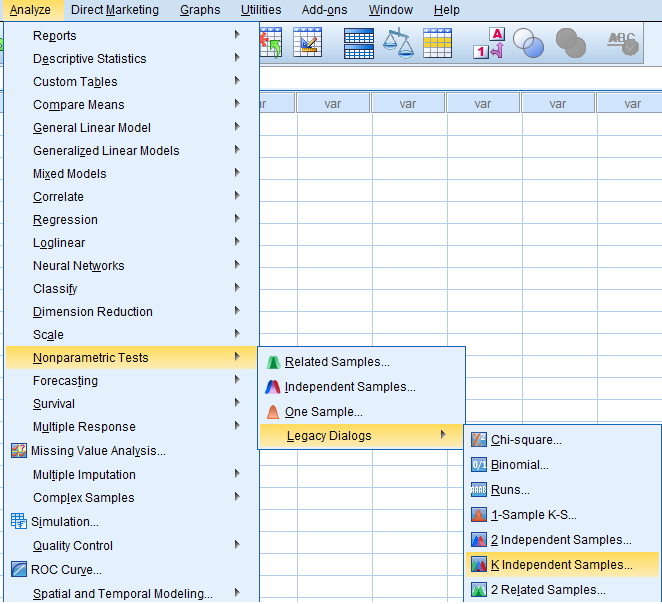
Task: Click the Value Labels toolbar icon
Action: point(490,43)
